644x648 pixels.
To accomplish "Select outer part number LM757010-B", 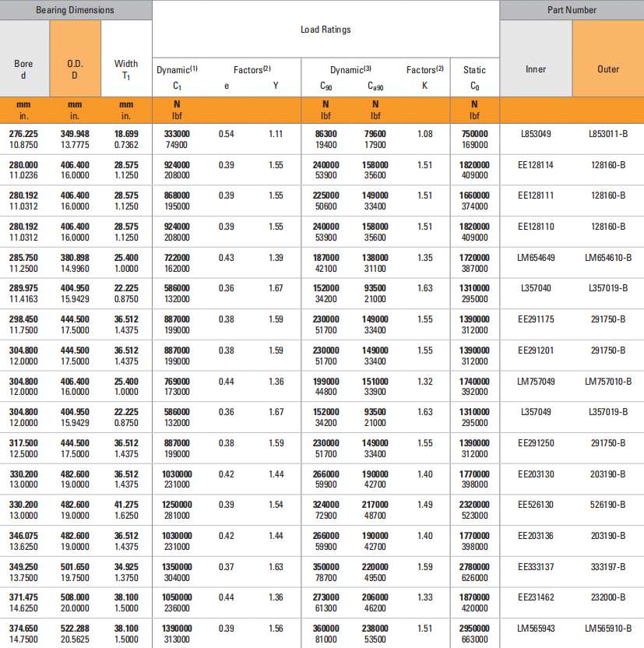I will tap(608, 381).
